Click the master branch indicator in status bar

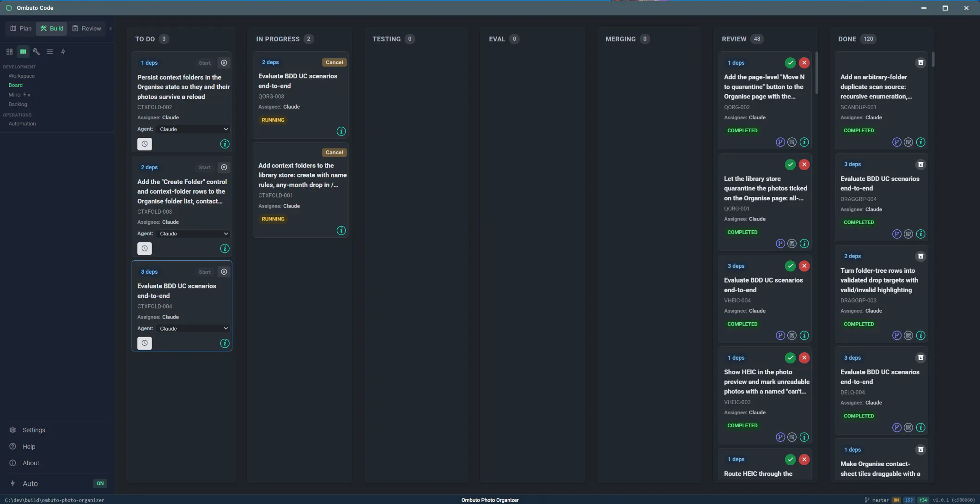[x=877, y=500]
